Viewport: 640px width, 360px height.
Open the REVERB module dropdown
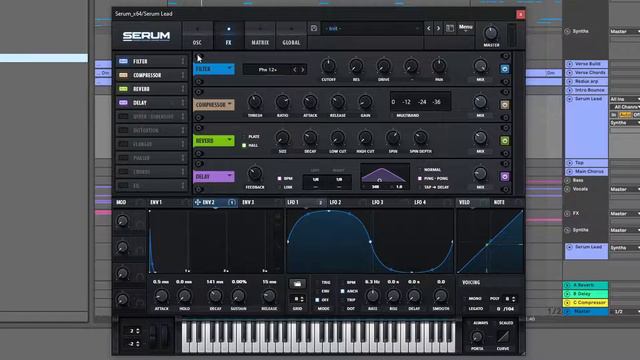(x=214, y=141)
